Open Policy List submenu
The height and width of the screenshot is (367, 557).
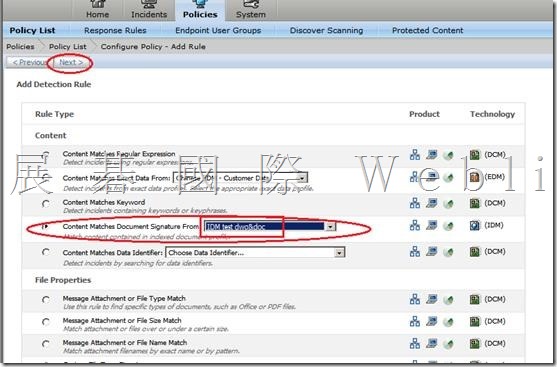pyautogui.click(x=32, y=31)
